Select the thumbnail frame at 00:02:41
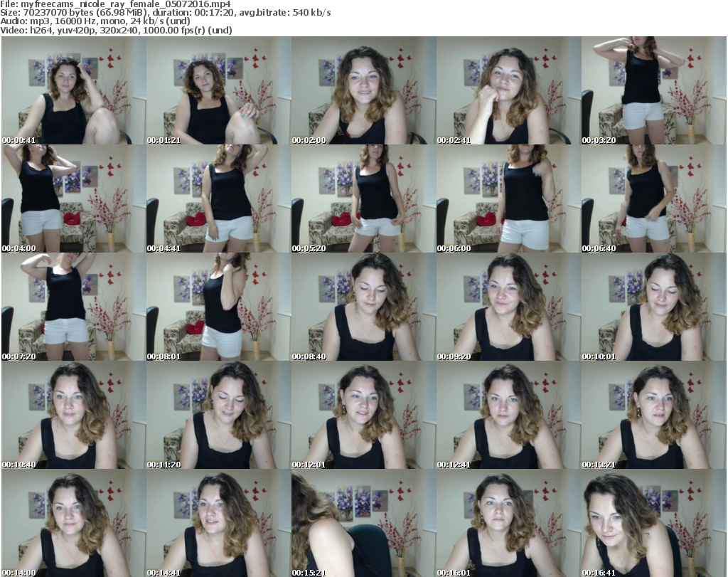This screenshot has width=728, height=577. click(508, 90)
